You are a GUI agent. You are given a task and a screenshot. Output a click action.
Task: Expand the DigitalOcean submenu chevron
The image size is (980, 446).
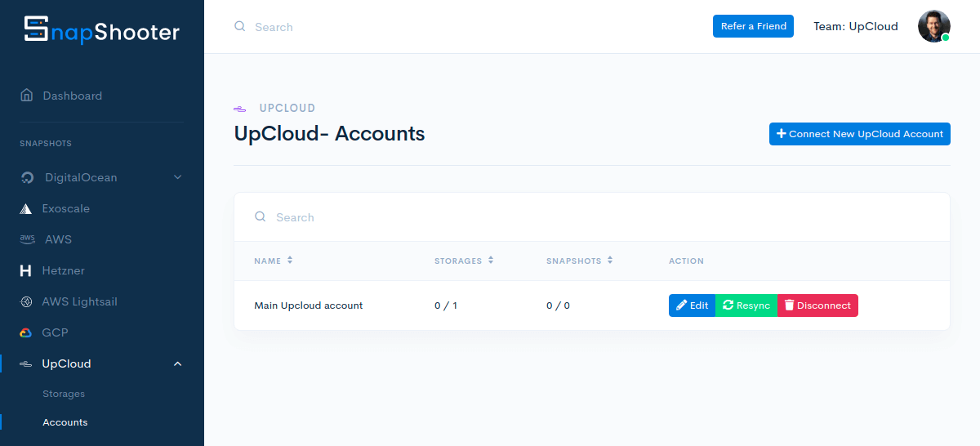[178, 177]
